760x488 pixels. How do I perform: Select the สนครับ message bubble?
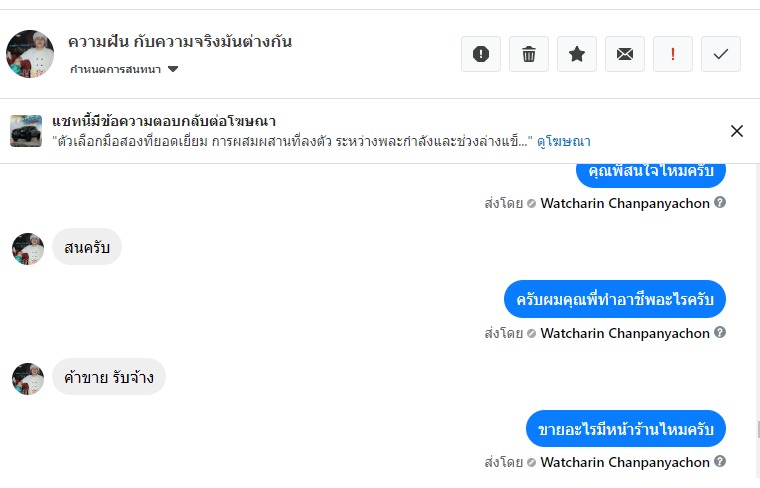(x=87, y=247)
